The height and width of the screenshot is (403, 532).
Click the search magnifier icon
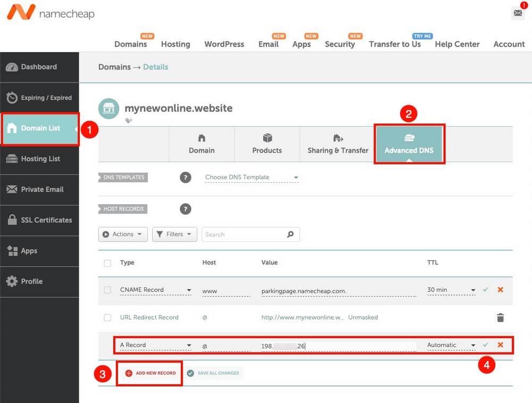tap(290, 234)
